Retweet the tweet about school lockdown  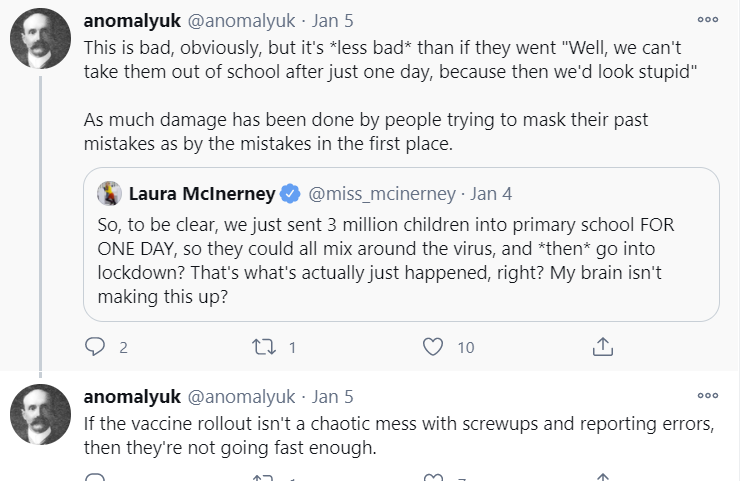pos(264,347)
